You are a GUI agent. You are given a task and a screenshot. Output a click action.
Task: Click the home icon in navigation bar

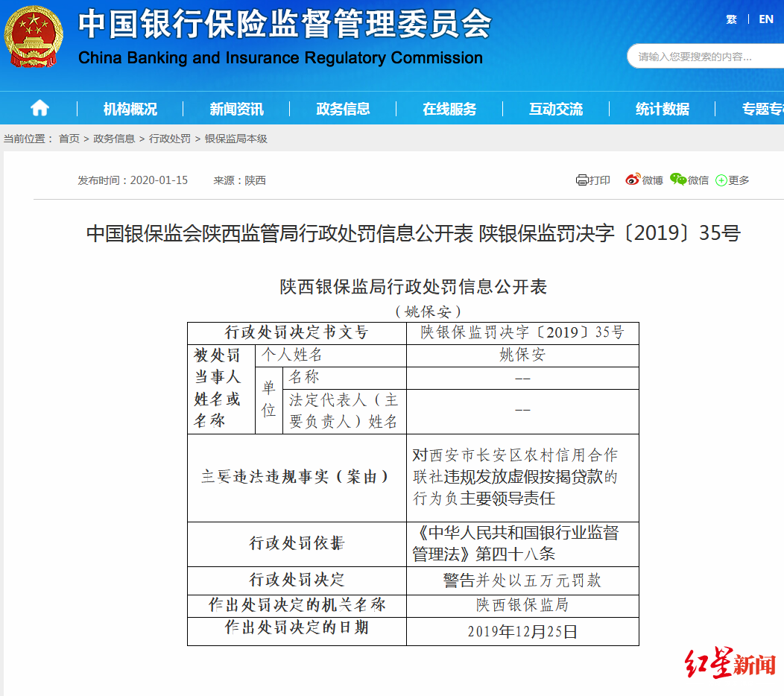coord(39,108)
